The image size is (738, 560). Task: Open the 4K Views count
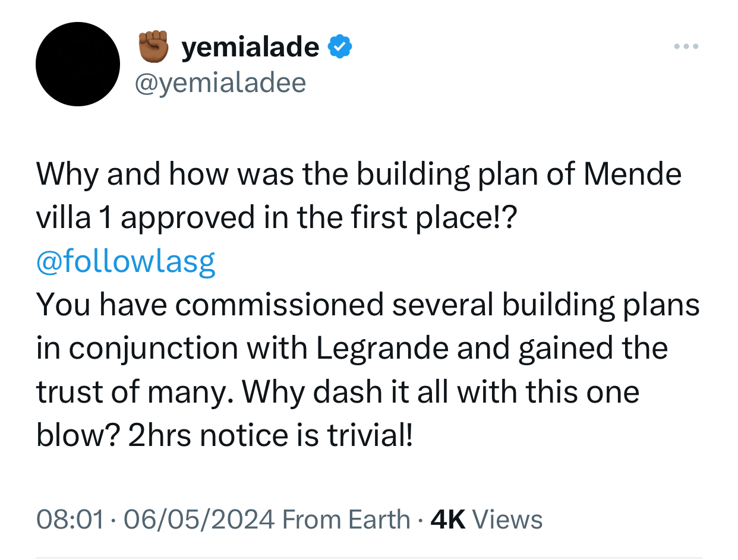[486, 520]
